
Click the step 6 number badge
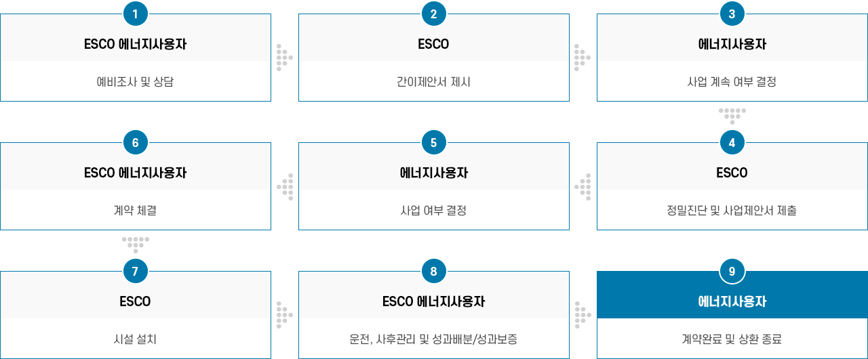[x=136, y=142]
